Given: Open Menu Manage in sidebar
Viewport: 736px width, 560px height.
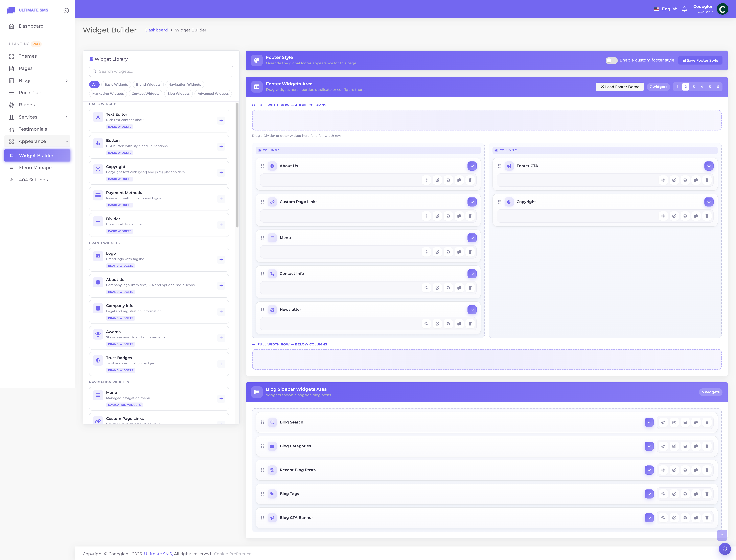Looking at the screenshot, I should point(37,168).
